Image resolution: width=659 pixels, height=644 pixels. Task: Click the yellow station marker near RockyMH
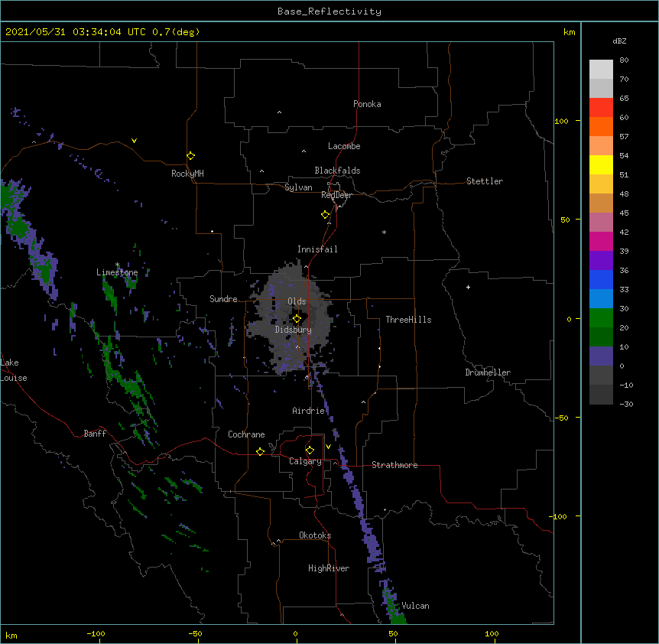(190, 156)
